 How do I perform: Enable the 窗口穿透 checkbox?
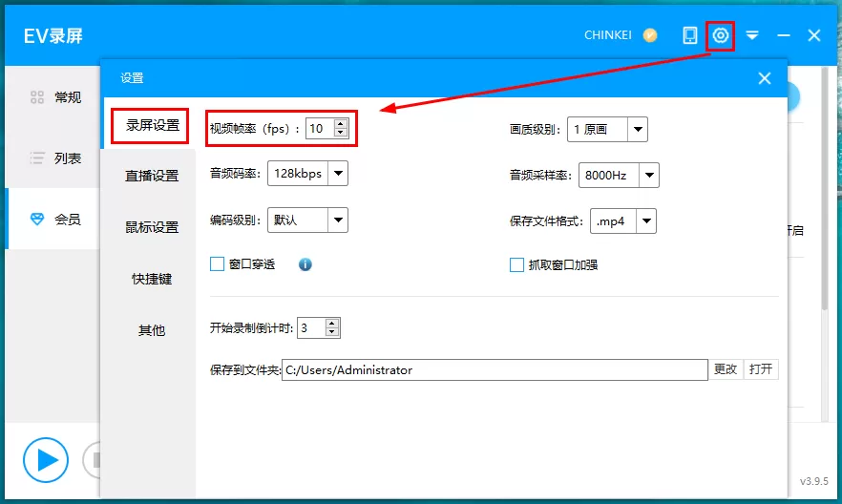pos(217,264)
